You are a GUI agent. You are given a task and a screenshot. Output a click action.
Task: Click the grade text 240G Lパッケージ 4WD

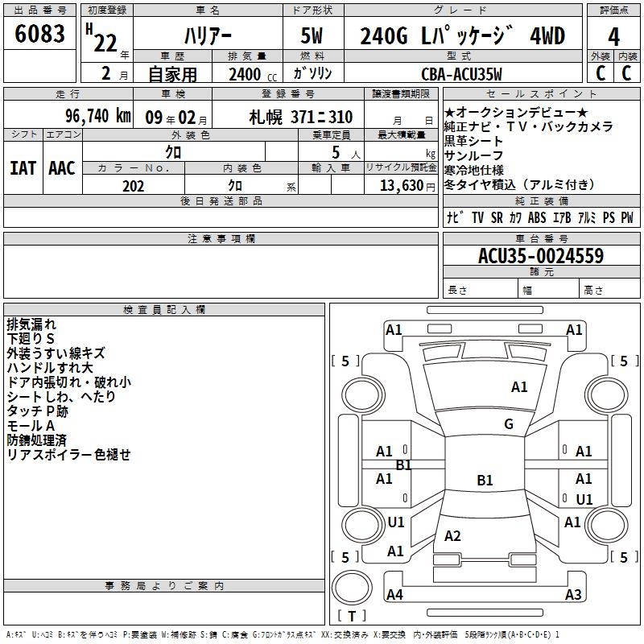[462, 36]
